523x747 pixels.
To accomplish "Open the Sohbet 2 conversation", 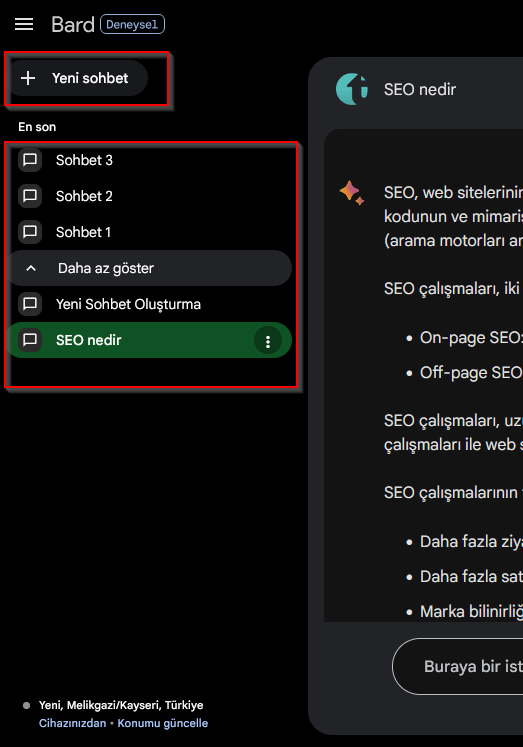I will coord(149,196).
